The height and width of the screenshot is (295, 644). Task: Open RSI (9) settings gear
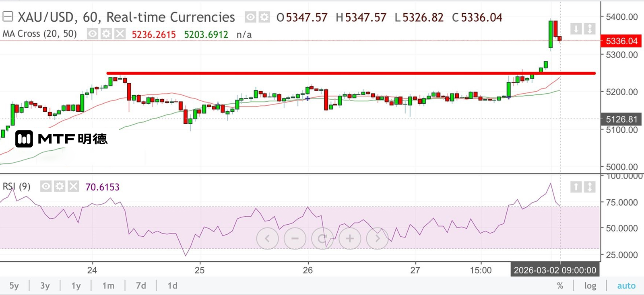tap(60, 186)
